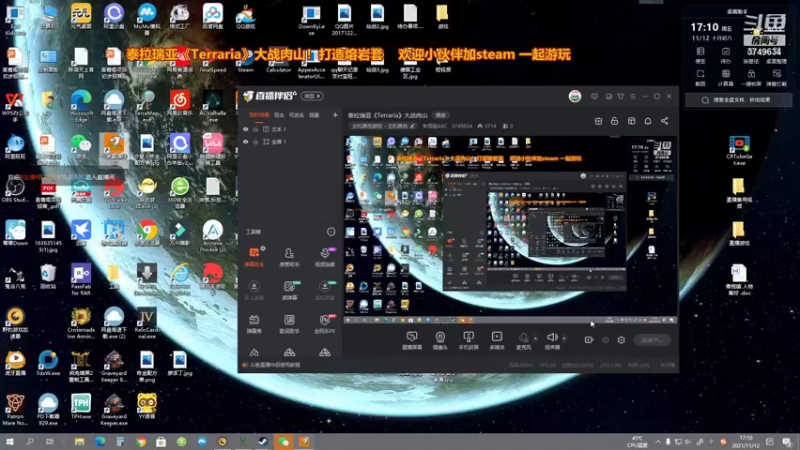Open the 弹幕助手 tool in the toolbox
This screenshot has width=800, height=450.
254,257
